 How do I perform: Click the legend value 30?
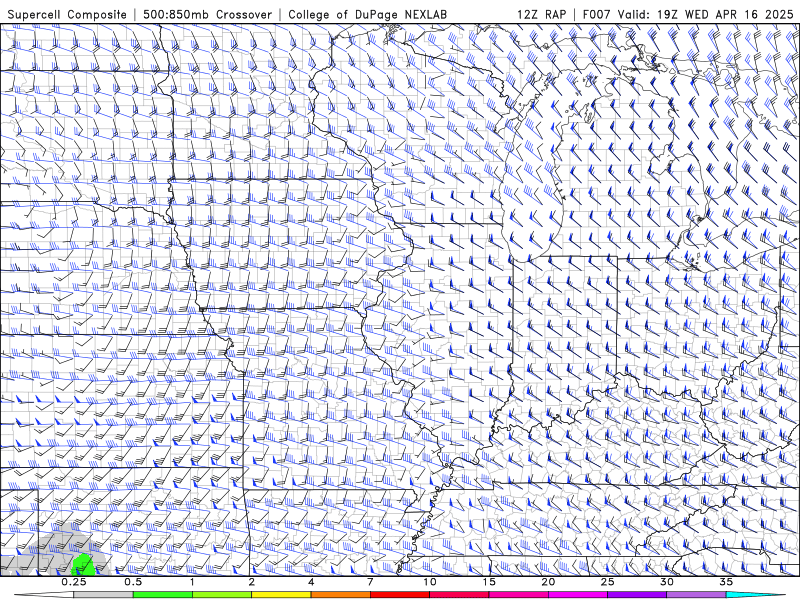point(667,582)
